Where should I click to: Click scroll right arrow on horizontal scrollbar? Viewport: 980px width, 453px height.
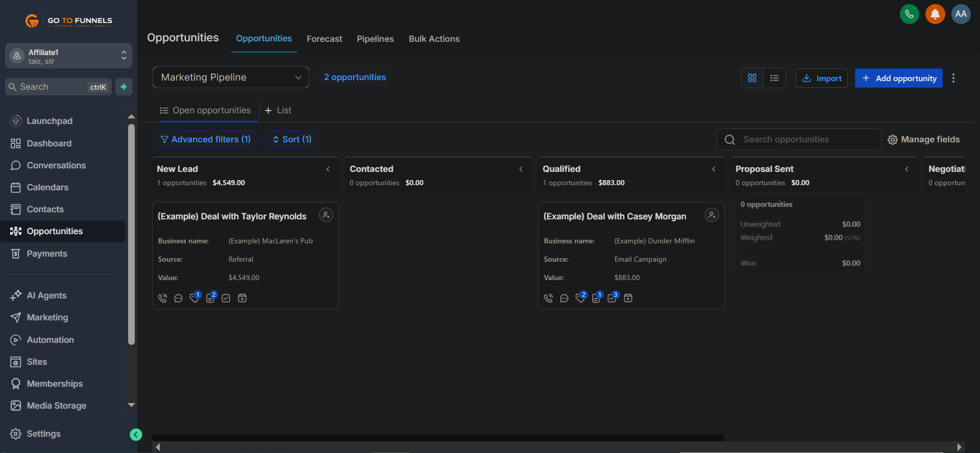click(959, 447)
